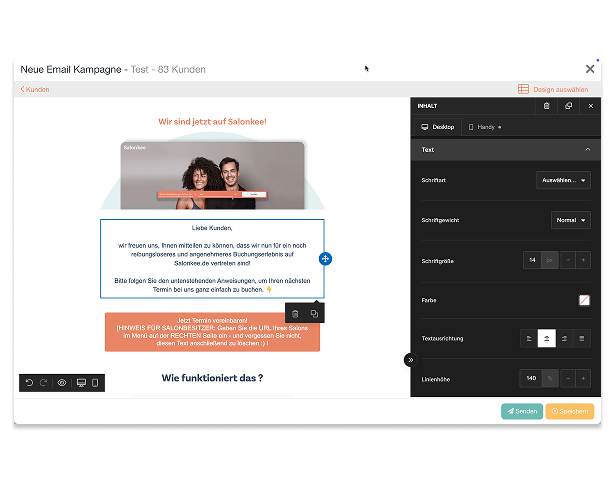Align text center
The image size is (614, 480).
tap(547, 339)
